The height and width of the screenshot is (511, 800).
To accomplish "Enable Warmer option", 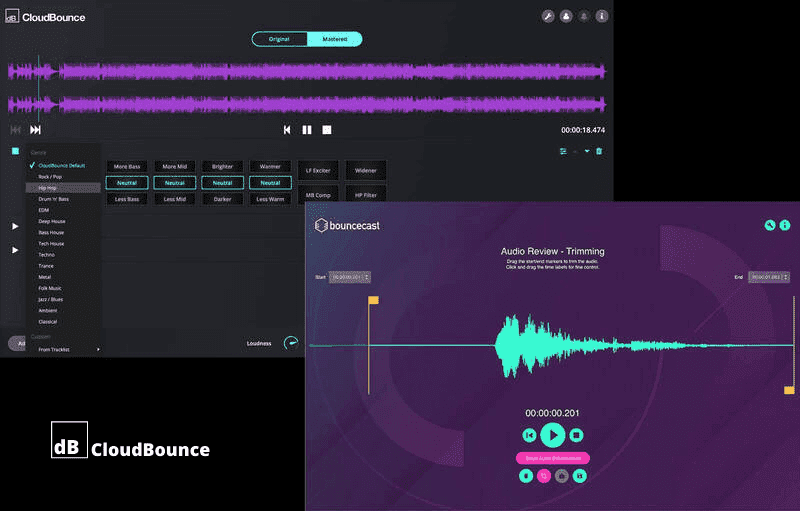I will pos(270,167).
